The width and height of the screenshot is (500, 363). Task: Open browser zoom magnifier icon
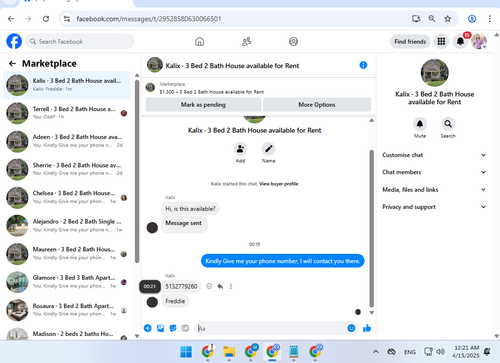coord(432,19)
